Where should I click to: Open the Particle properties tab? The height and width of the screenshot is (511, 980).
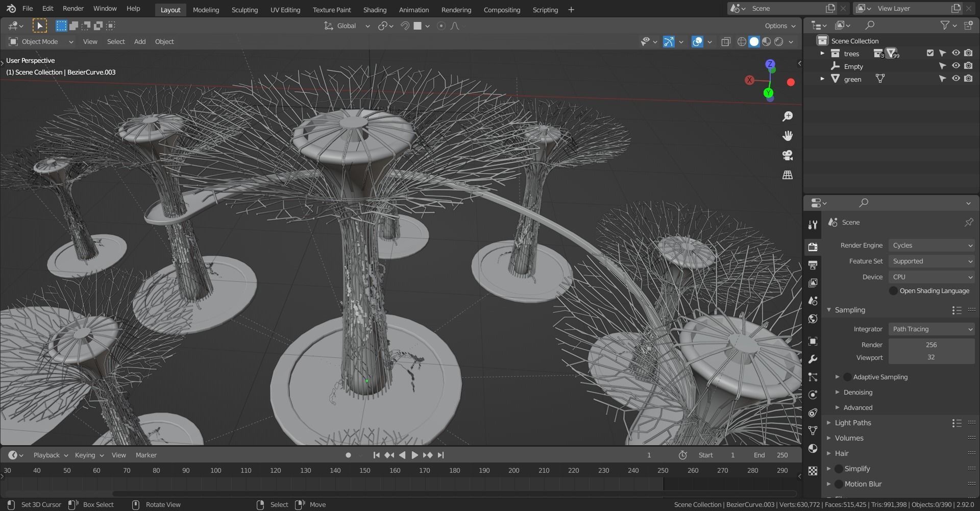pos(813,377)
